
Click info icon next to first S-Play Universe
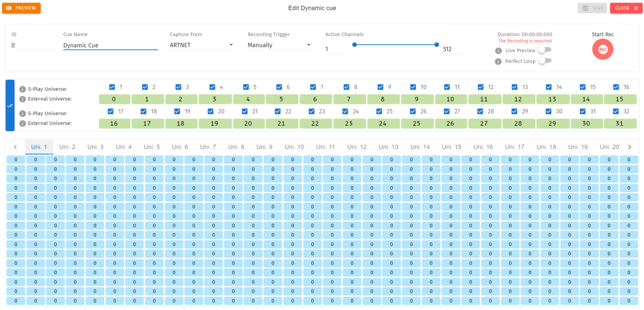click(x=22, y=89)
